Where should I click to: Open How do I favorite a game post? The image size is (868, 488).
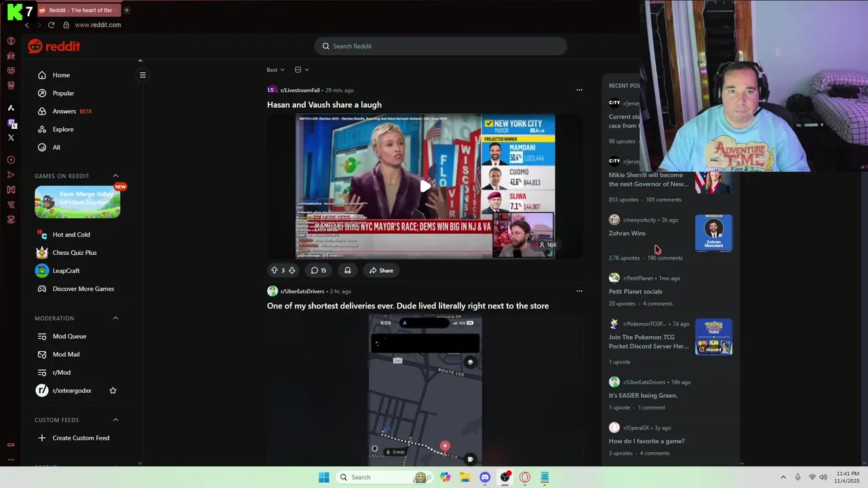pyautogui.click(x=646, y=441)
